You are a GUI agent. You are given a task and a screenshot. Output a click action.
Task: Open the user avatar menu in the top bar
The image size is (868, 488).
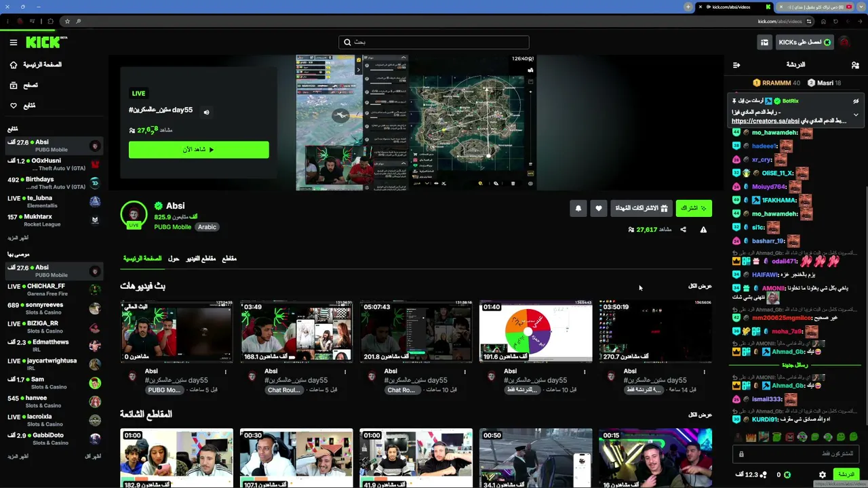point(844,42)
